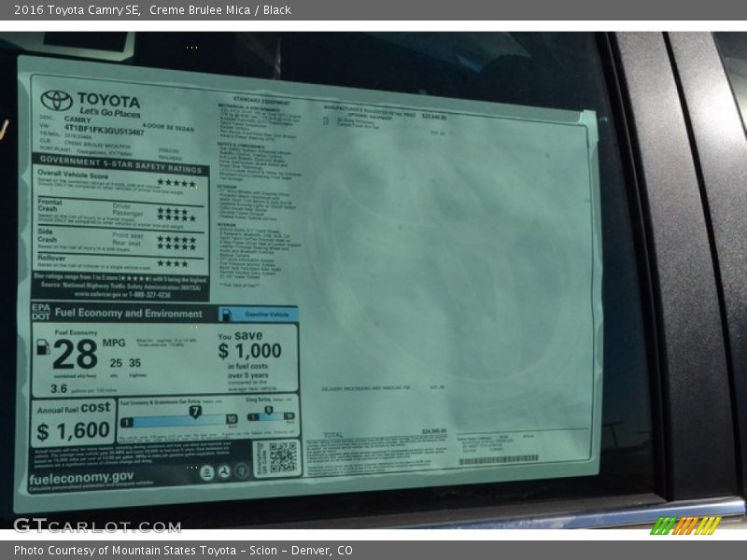Click the Side Crash front seat stars
747x560 pixels.
click(176, 238)
